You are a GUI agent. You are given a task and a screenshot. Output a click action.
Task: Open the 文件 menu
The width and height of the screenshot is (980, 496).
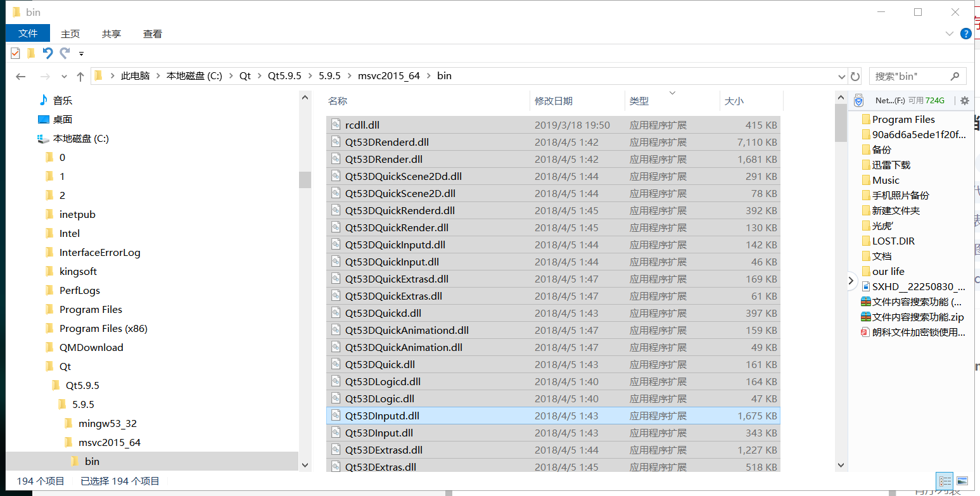pos(27,33)
